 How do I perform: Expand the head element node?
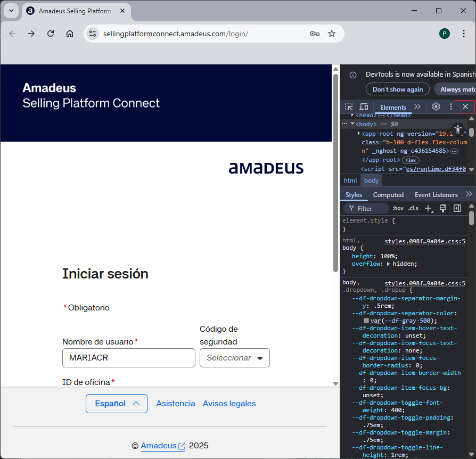tap(352, 115)
